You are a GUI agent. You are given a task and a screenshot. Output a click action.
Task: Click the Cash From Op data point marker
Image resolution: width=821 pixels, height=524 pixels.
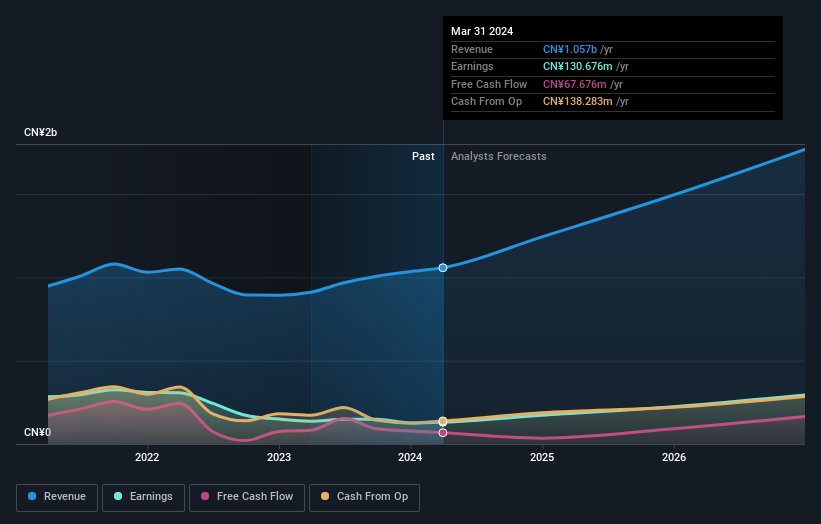click(x=443, y=421)
